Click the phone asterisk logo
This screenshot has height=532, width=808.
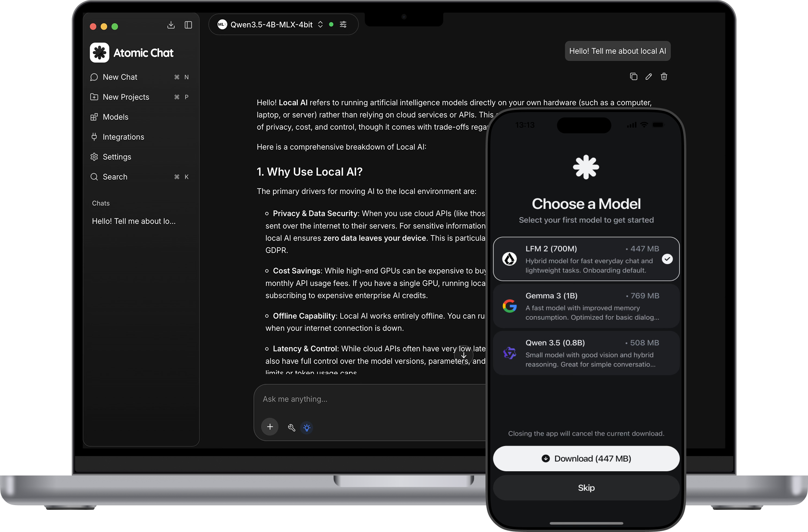586,167
